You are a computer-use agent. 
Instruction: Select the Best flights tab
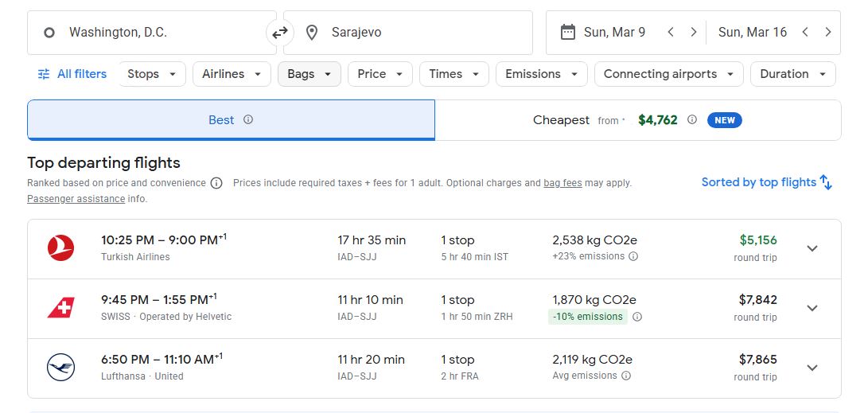[x=231, y=120]
